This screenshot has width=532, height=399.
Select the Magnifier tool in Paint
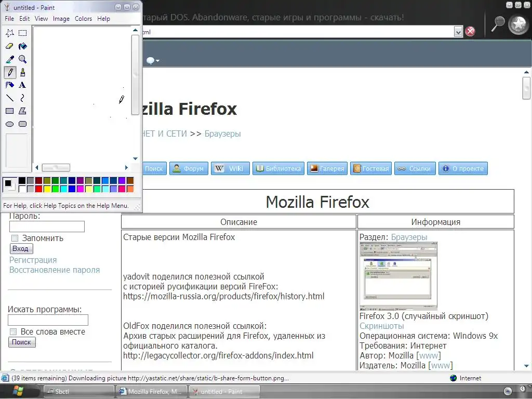(23, 59)
